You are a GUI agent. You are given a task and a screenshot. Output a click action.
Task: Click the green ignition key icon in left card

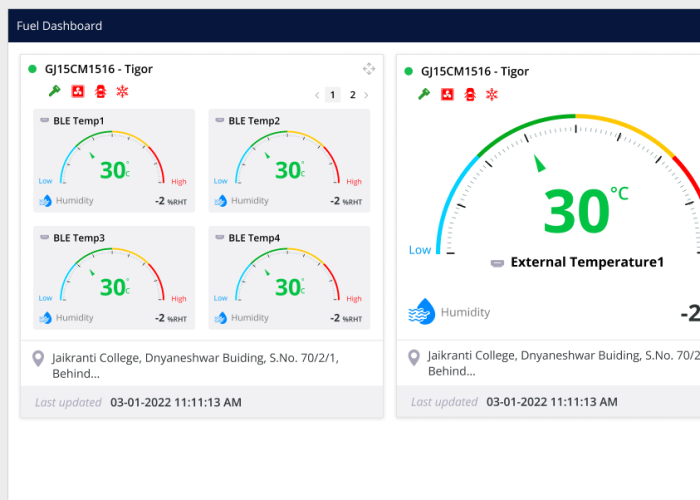pyautogui.click(x=54, y=92)
